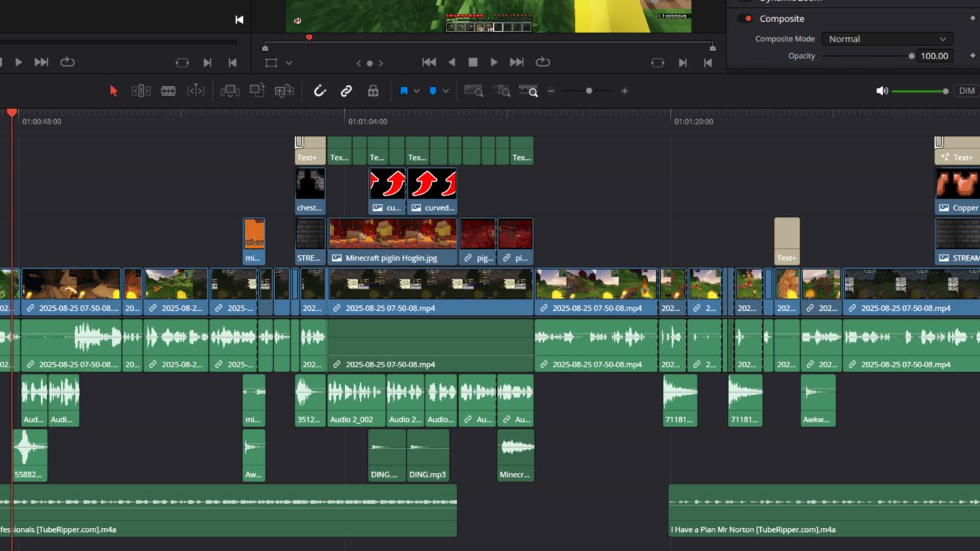The width and height of the screenshot is (980, 551).
Task: Select the I Have a Plan Mr Norton clip
Action: [x=824, y=510]
